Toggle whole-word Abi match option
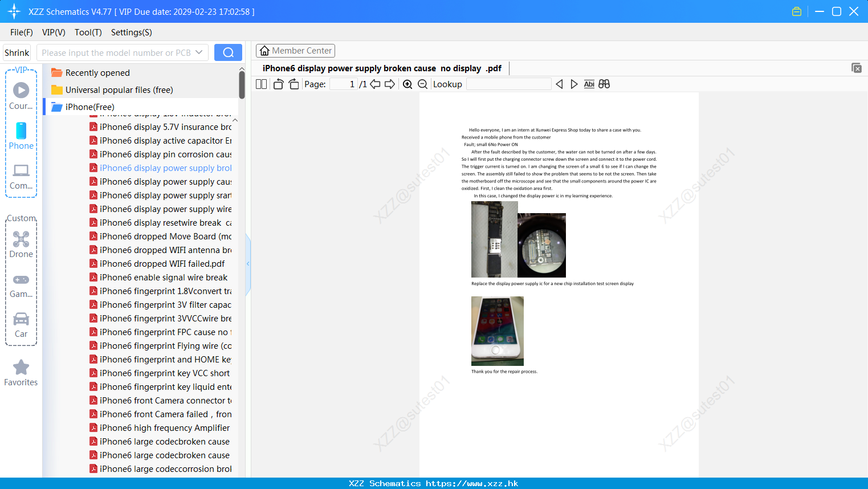Screen dimensions: 868x489 pos(589,84)
